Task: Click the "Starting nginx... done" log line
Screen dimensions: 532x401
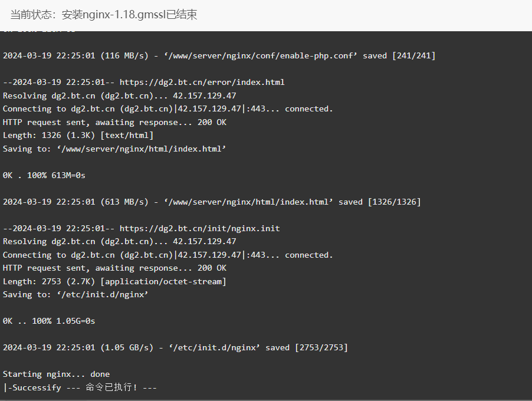Action: click(x=56, y=374)
